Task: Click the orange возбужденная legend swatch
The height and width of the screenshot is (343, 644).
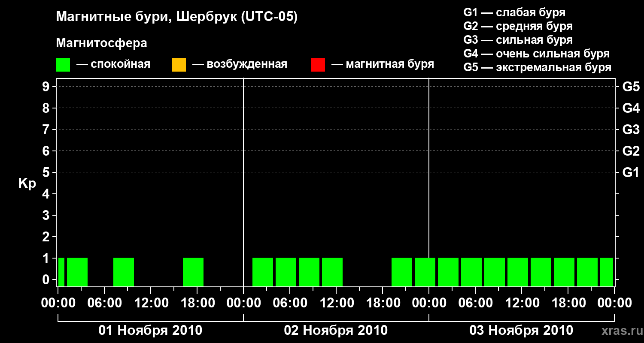Action: coord(179,65)
